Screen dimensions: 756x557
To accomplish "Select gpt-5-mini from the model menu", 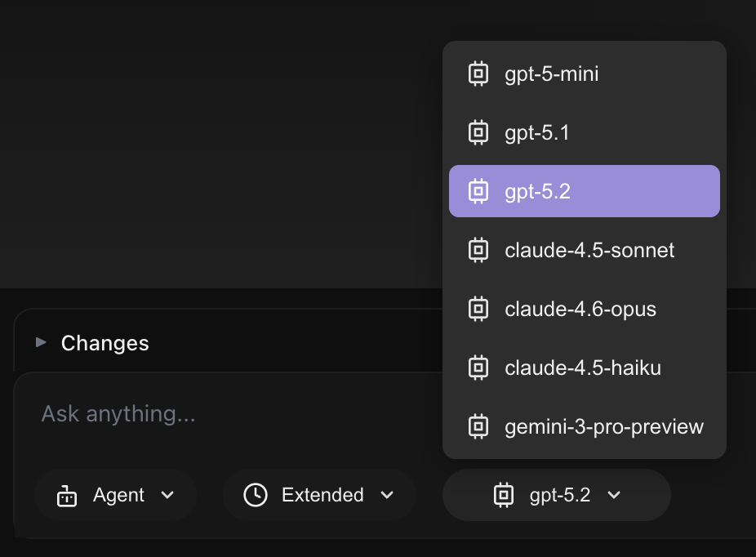I will tap(552, 74).
